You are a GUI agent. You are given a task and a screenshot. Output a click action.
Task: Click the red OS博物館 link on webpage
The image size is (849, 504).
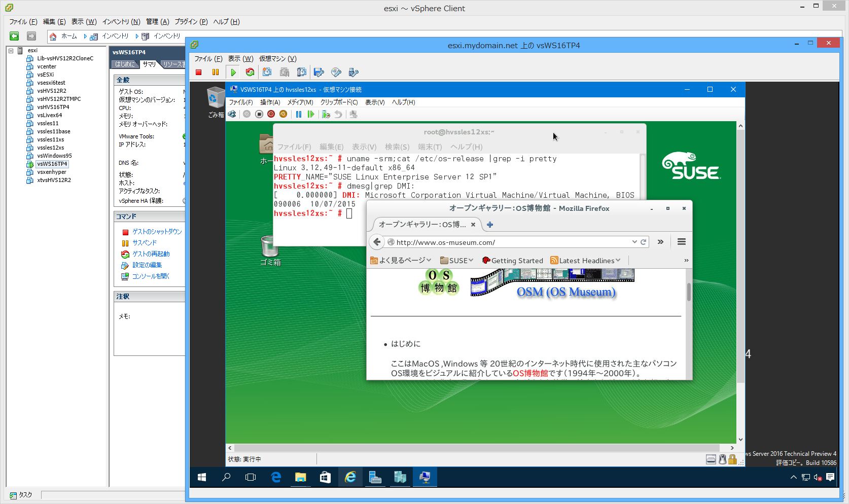click(530, 373)
